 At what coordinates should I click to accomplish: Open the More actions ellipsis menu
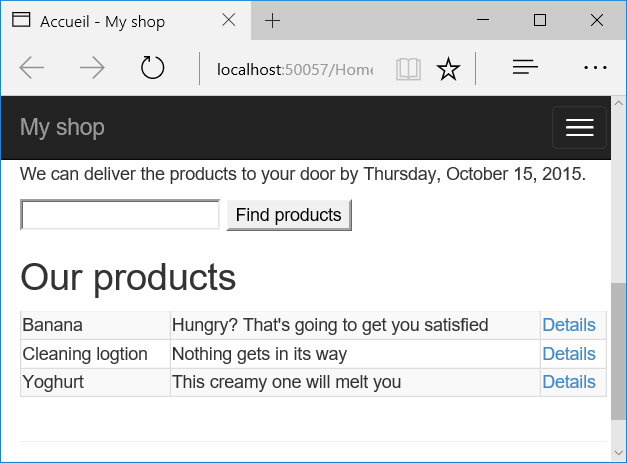click(x=595, y=68)
